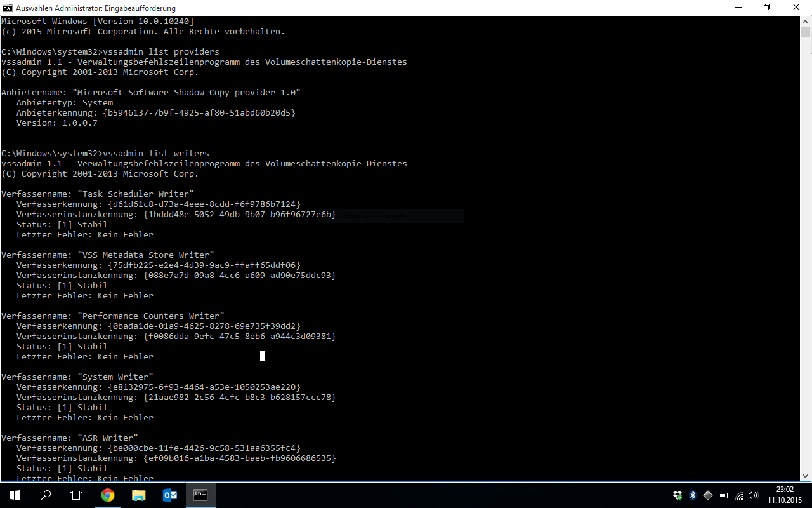The width and height of the screenshot is (812, 508).
Task: Click the console vertical scrollbar thumb
Action: coord(806,33)
